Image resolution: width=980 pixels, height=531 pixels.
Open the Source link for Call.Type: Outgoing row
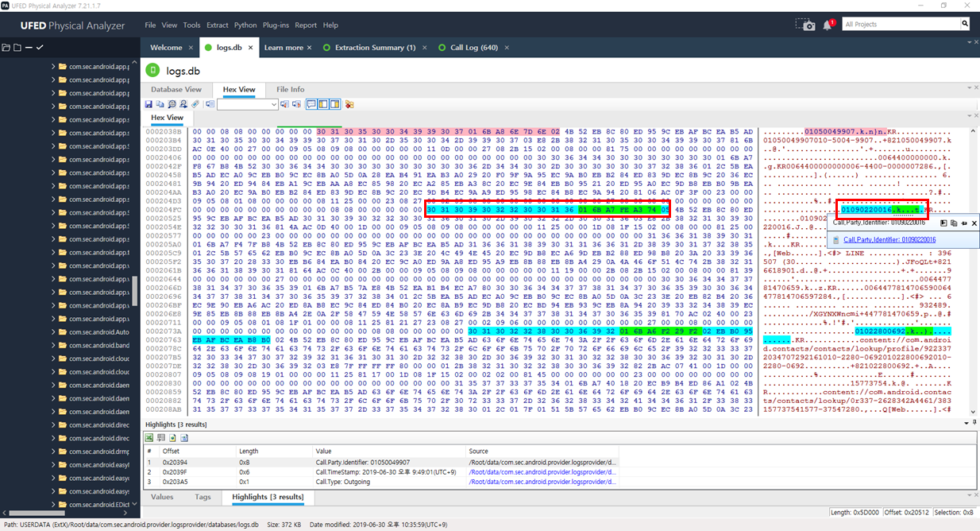pyautogui.click(x=542, y=482)
